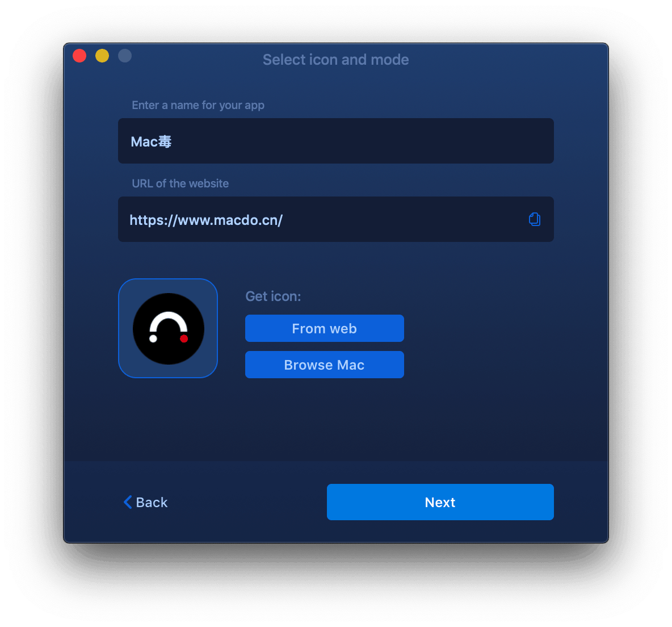Minimize the window with the yellow button
672x627 pixels.
coord(102,56)
